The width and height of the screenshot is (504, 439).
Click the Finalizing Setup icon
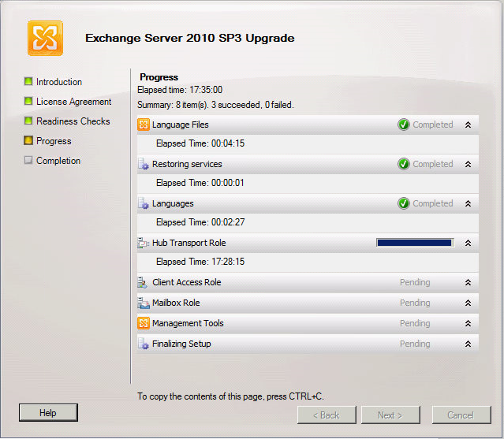click(144, 344)
